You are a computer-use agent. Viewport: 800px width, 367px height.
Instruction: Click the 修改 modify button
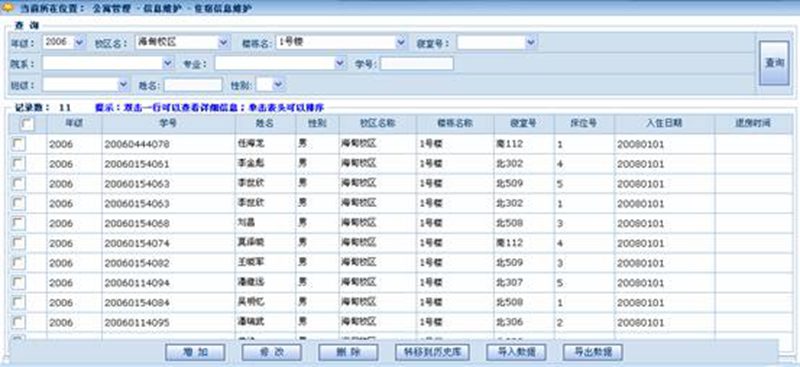271,352
